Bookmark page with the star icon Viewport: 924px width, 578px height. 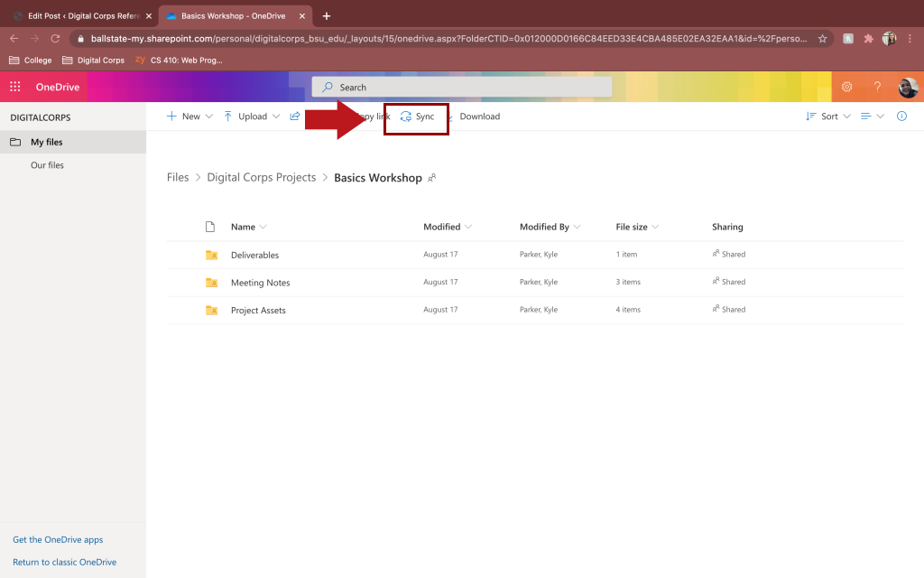tap(822, 39)
